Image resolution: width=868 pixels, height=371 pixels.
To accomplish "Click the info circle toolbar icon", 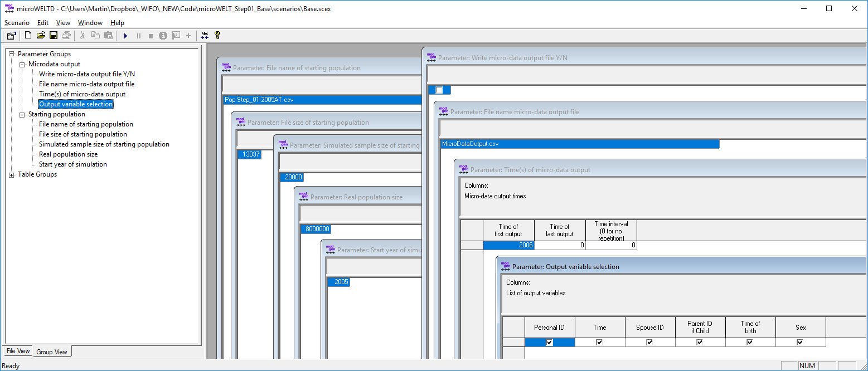I will click(x=163, y=36).
